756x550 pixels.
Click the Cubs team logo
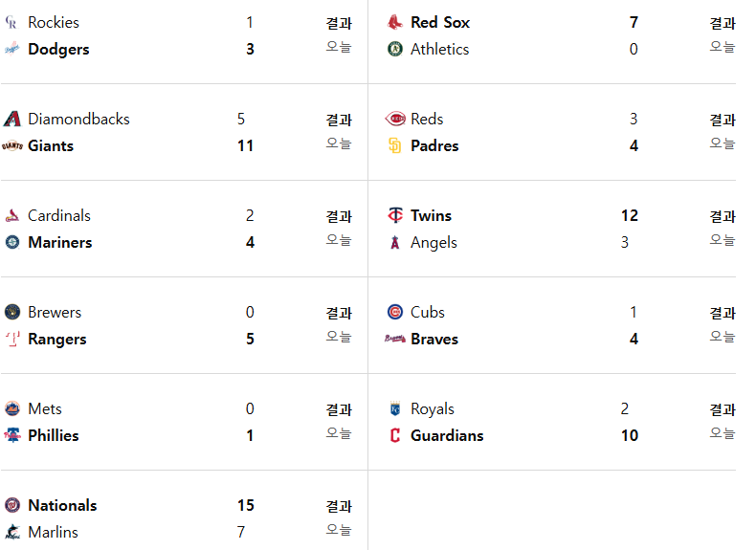pos(395,313)
